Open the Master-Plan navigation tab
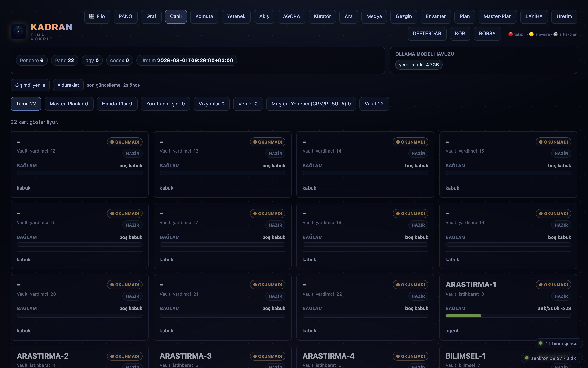This screenshot has height=368, width=588. point(497,17)
